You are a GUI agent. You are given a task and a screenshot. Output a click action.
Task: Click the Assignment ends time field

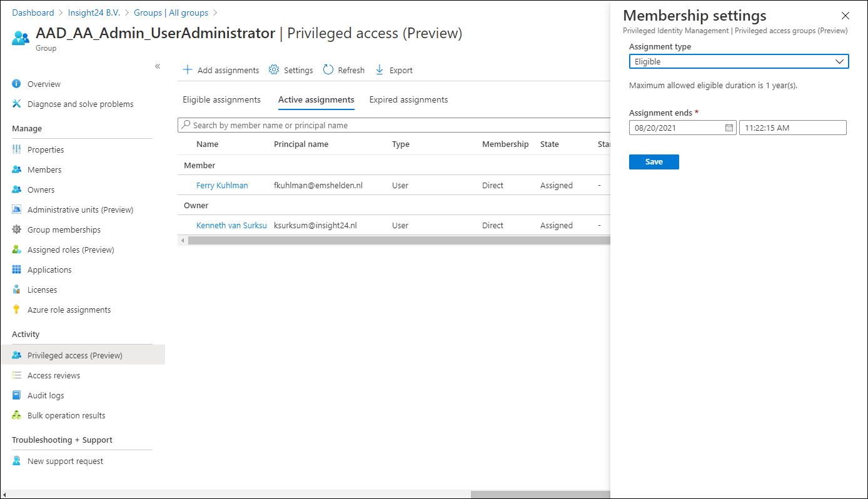tap(793, 128)
